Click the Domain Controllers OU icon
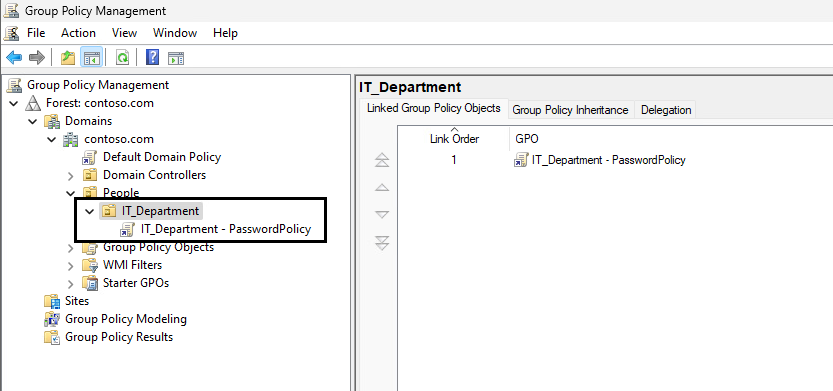 (x=90, y=175)
